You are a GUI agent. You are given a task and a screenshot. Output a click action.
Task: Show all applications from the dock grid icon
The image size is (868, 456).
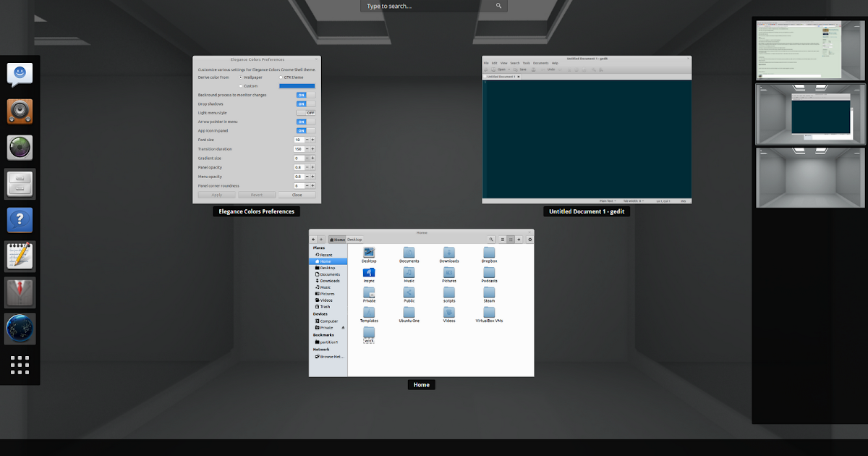[20, 366]
